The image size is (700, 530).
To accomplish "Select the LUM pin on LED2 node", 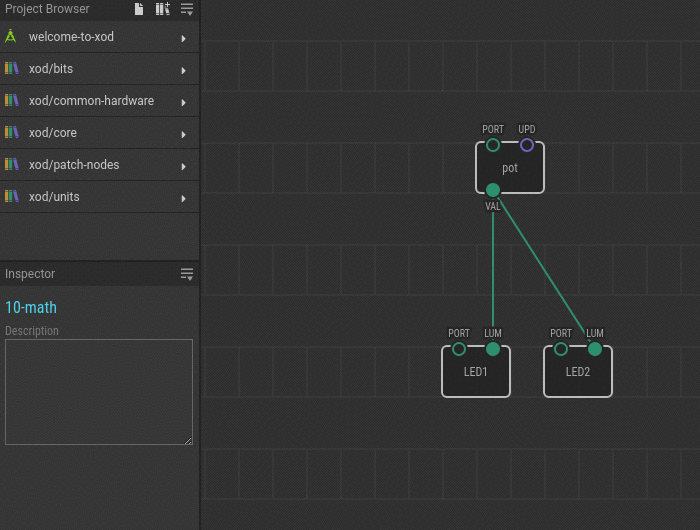I will pyautogui.click(x=595, y=349).
